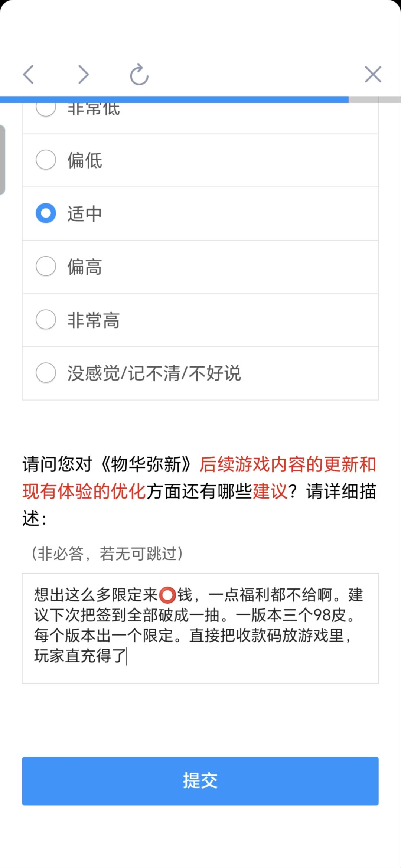Submit the survey with 提交 button
401x868 pixels.
click(200, 781)
